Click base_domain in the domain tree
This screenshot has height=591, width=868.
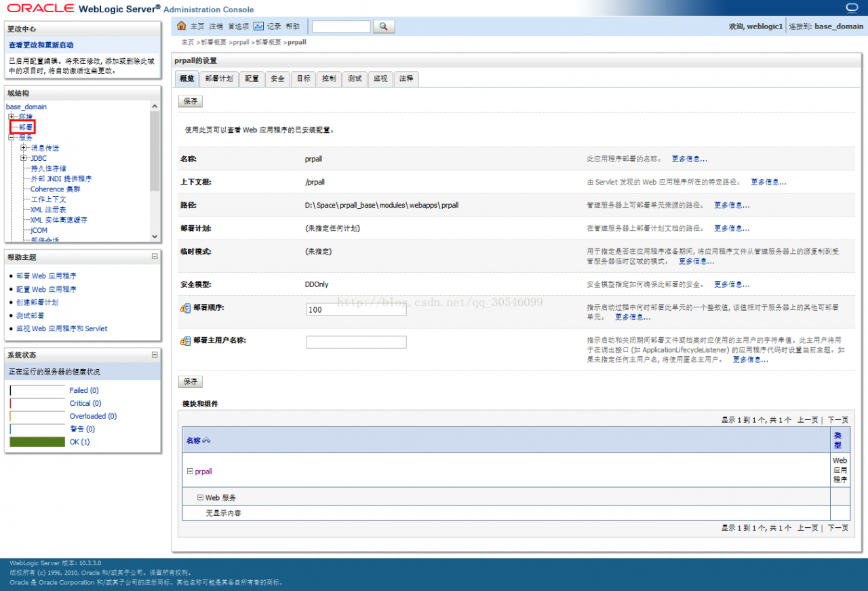click(x=26, y=107)
